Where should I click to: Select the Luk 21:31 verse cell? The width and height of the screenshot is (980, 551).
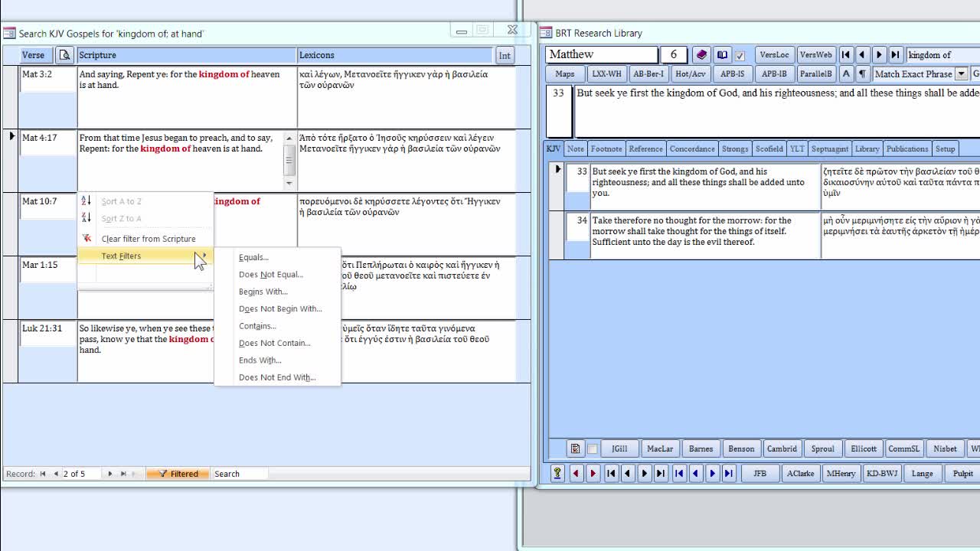[47, 334]
